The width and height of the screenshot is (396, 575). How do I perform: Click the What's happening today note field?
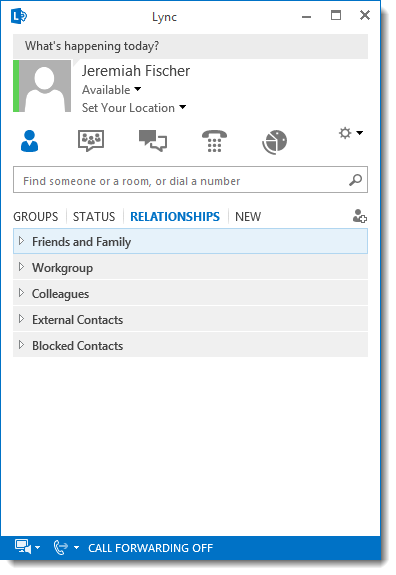(x=190, y=46)
